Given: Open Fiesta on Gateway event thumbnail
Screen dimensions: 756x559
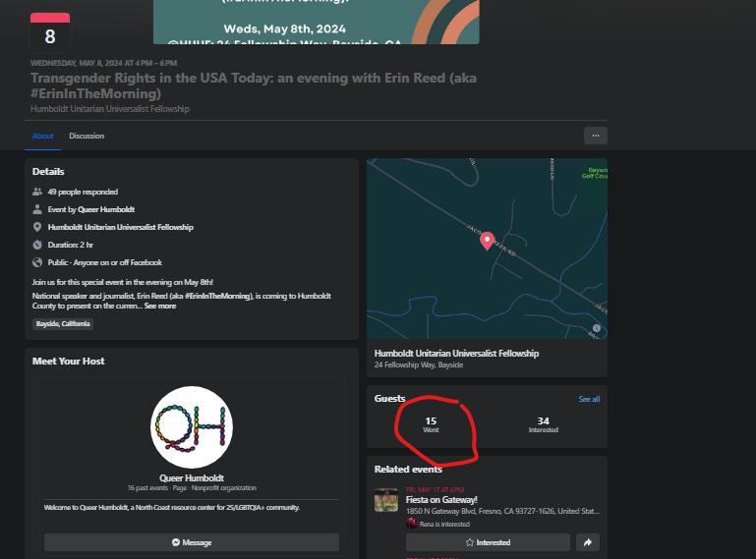Looking at the screenshot, I should tap(386, 501).
